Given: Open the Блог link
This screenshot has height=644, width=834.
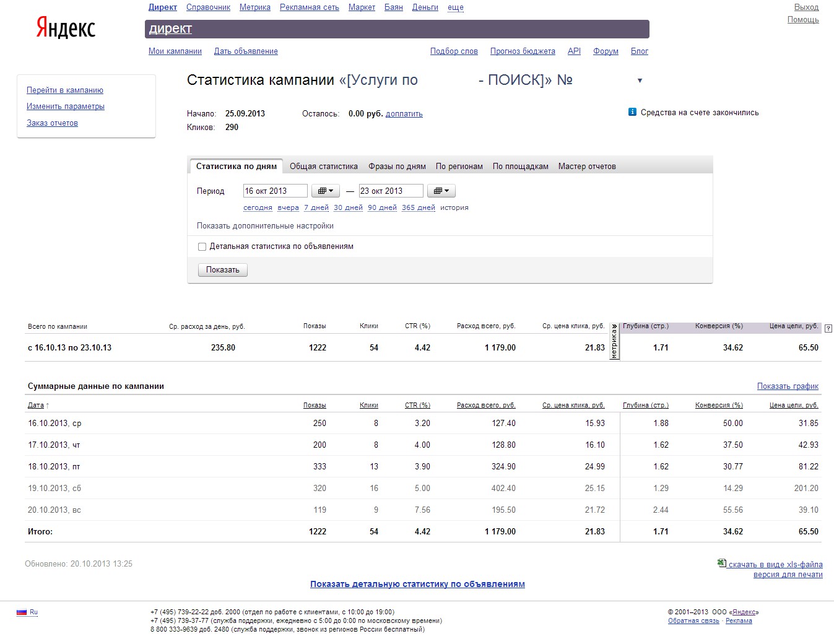Looking at the screenshot, I should 640,51.
